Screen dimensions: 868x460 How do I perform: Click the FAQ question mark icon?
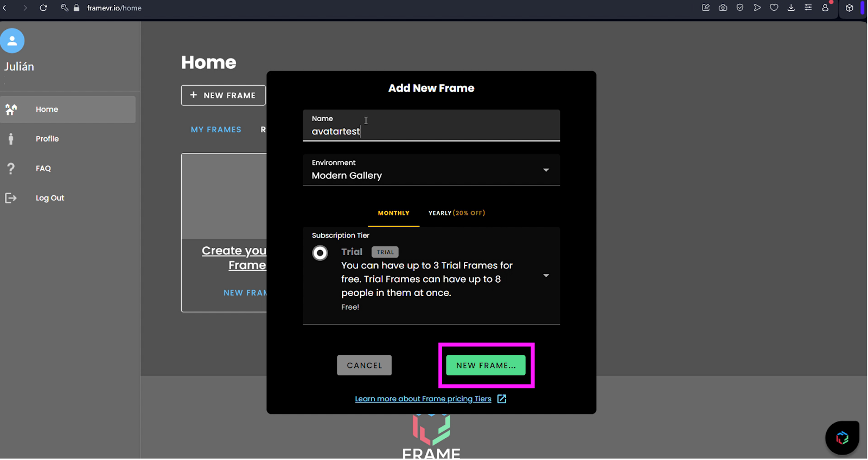[x=11, y=169]
